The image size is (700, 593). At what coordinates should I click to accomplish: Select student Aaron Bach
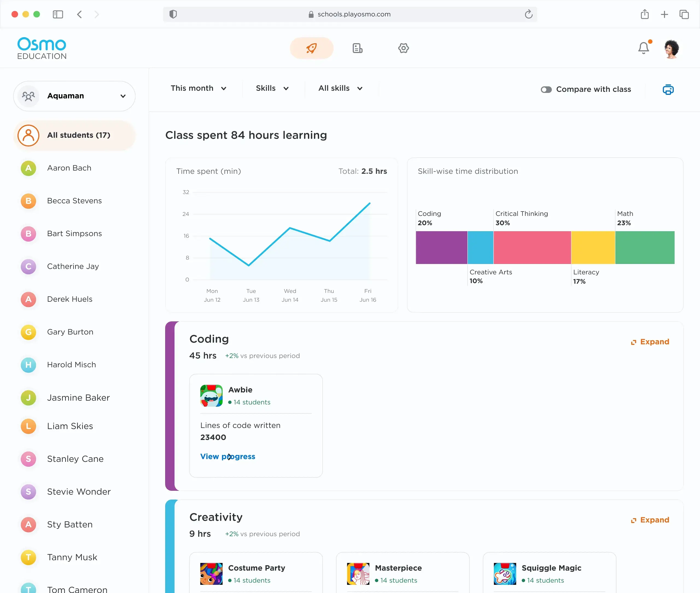click(74, 168)
